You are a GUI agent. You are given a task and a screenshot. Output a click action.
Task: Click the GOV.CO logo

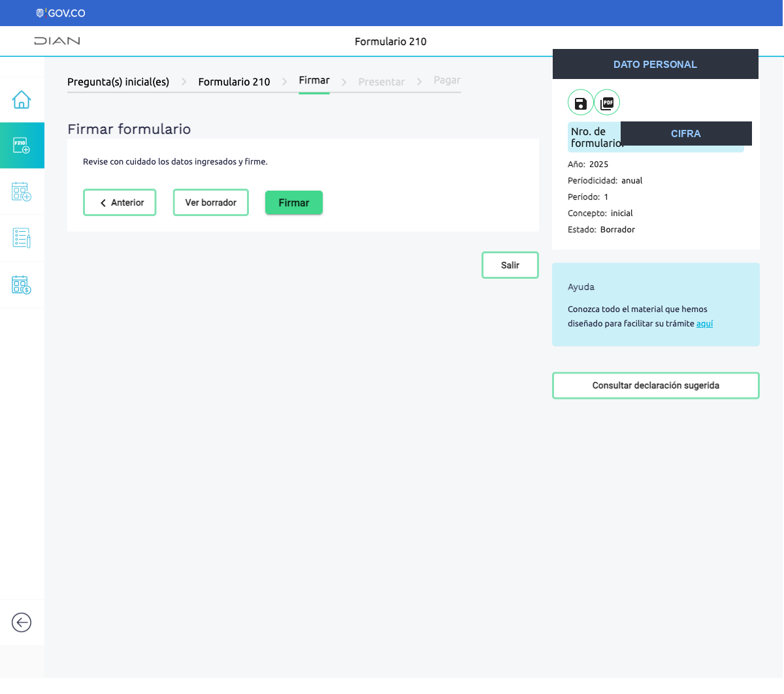(x=61, y=13)
